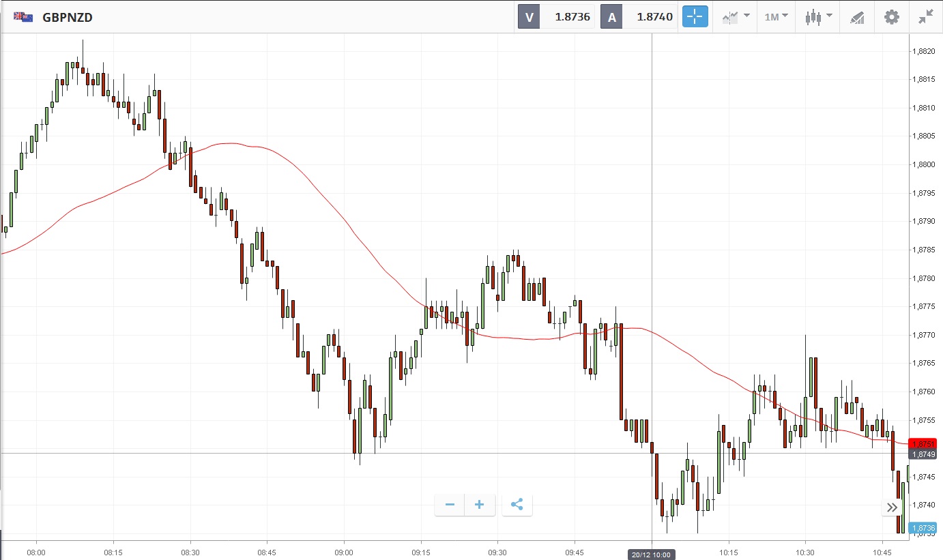Click the GBPNZD symbol title
Screen dimensions: 943x560
tap(68, 17)
